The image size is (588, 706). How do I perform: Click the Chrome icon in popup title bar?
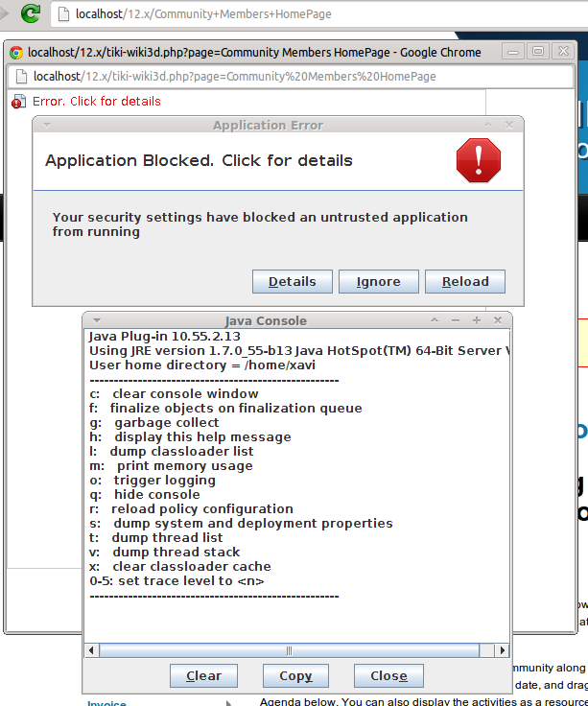tap(16, 53)
